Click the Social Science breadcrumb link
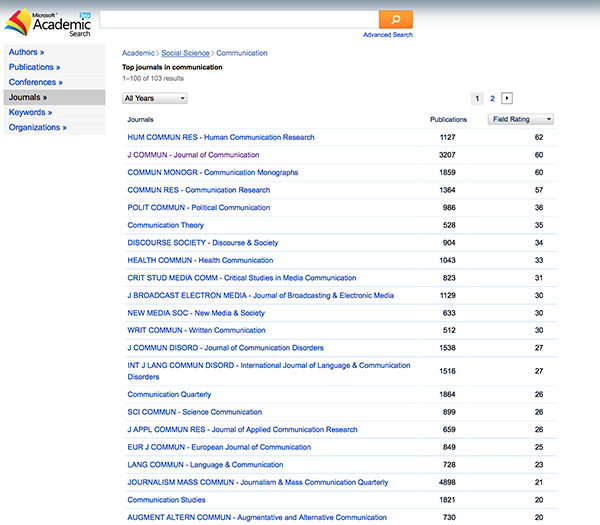Image resolution: width=600 pixels, height=525 pixels. pyautogui.click(x=185, y=53)
